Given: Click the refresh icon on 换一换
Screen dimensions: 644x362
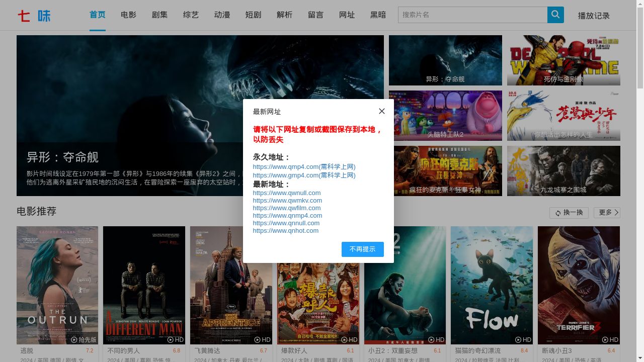Looking at the screenshot, I should click(558, 213).
